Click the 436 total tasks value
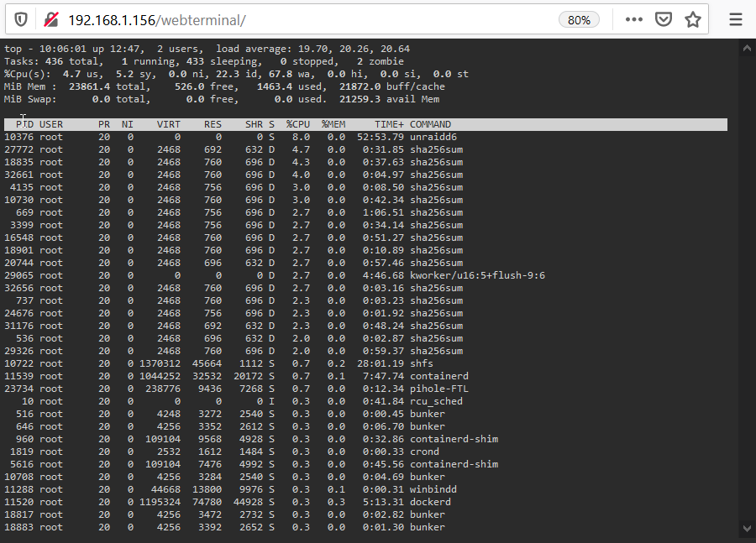The height and width of the screenshot is (543, 756). click(x=71, y=61)
